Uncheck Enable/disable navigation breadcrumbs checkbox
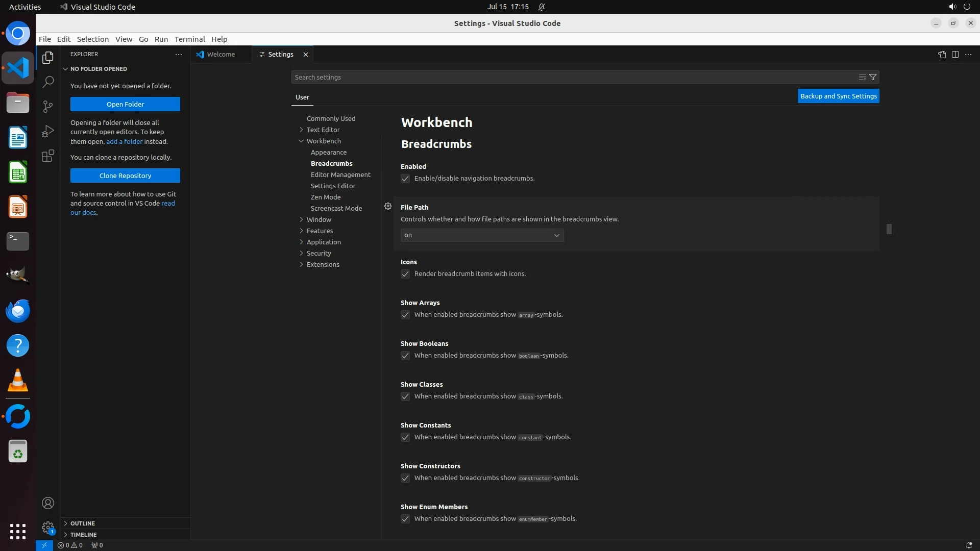The width and height of the screenshot is (980, 551). click(x=405, y=179)
